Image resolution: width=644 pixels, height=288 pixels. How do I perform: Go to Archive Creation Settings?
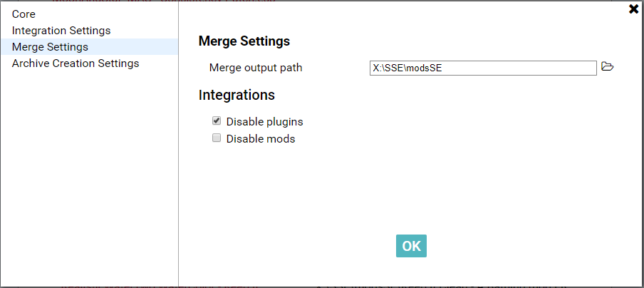[x=76, y=63]
